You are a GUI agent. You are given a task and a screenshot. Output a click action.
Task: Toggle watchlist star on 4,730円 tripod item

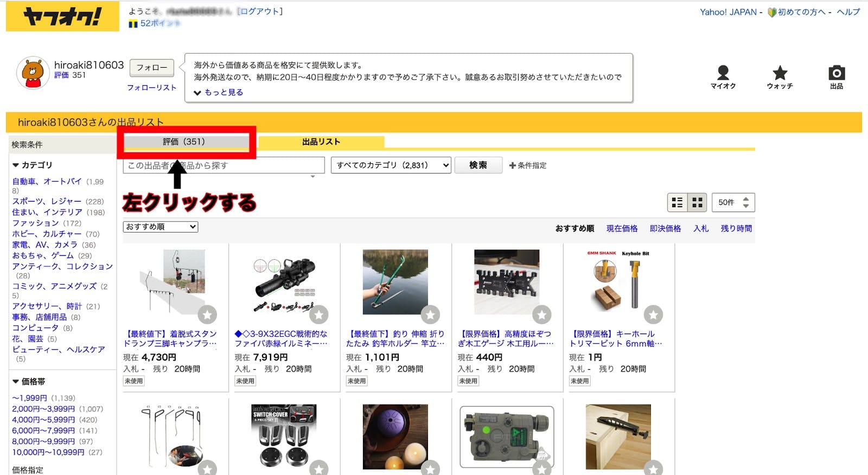click(x=207, y=314)
